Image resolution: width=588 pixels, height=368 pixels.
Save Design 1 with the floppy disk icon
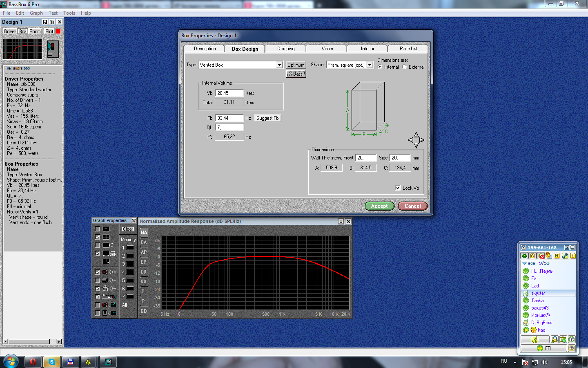[x=45, y=22]
